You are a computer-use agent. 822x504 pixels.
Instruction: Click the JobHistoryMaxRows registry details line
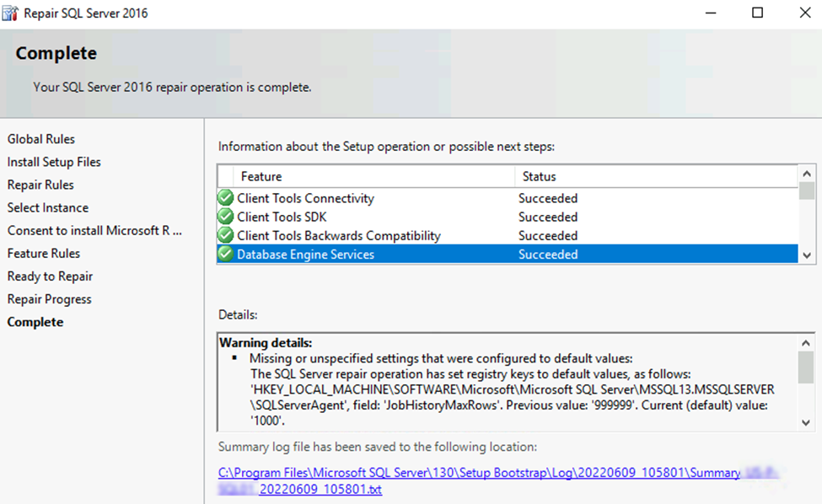click(509, 405)
